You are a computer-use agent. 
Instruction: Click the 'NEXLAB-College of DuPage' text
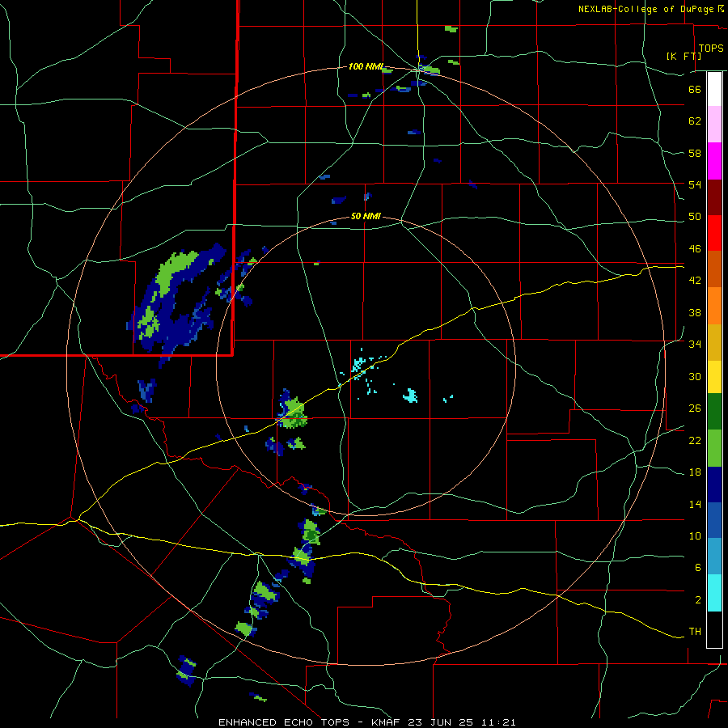(x=646, y=9)
